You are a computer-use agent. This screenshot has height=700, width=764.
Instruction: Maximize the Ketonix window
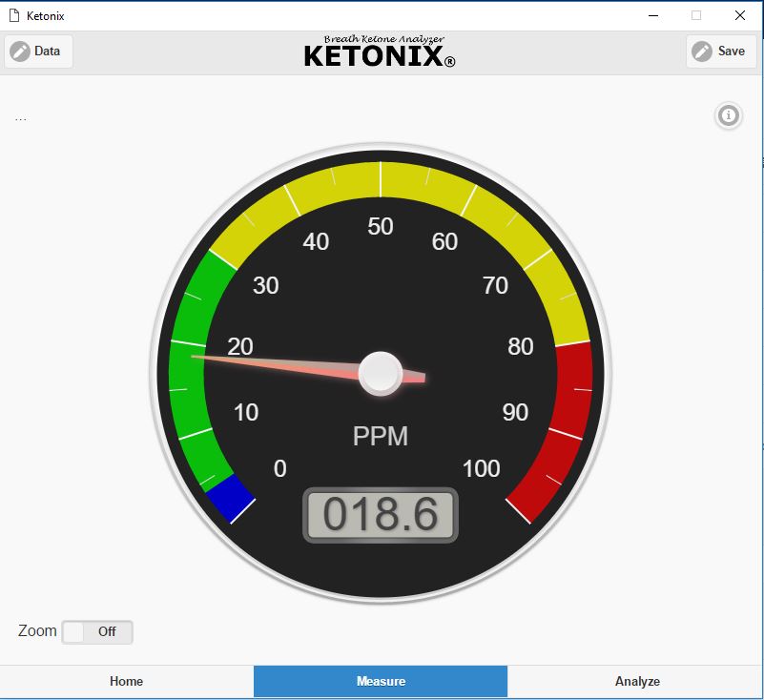pos(696,15)
